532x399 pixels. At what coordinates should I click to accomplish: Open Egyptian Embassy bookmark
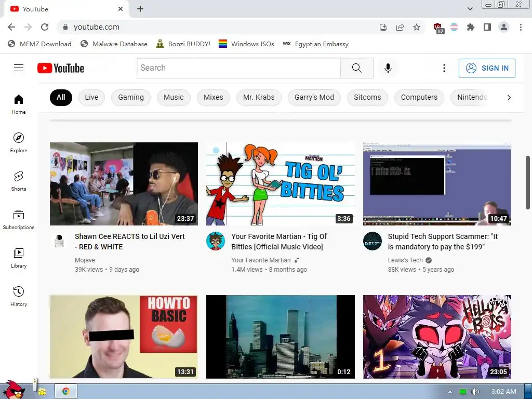tap(315, 44)
